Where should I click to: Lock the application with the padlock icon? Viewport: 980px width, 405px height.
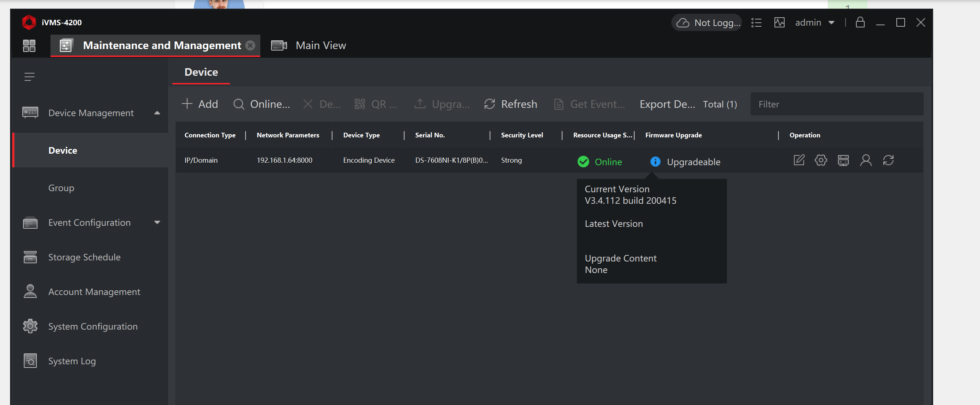[x=860, y=22]
